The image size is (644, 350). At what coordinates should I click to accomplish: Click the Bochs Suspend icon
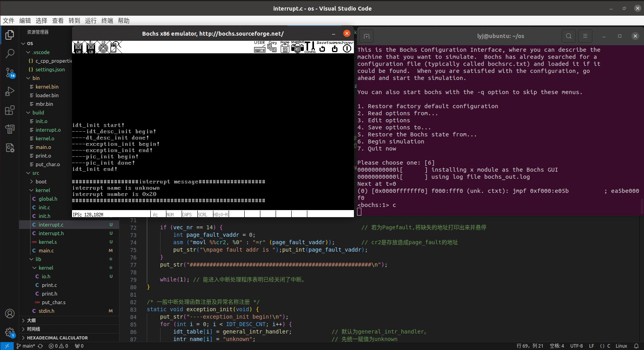tap(335, 47)
